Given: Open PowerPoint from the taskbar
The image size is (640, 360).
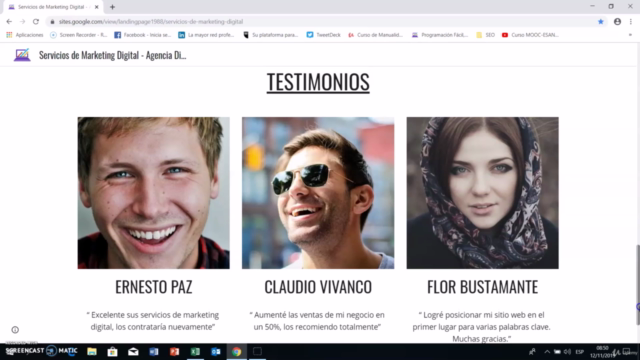Looking at the screenshot, I should click(174, 351).
